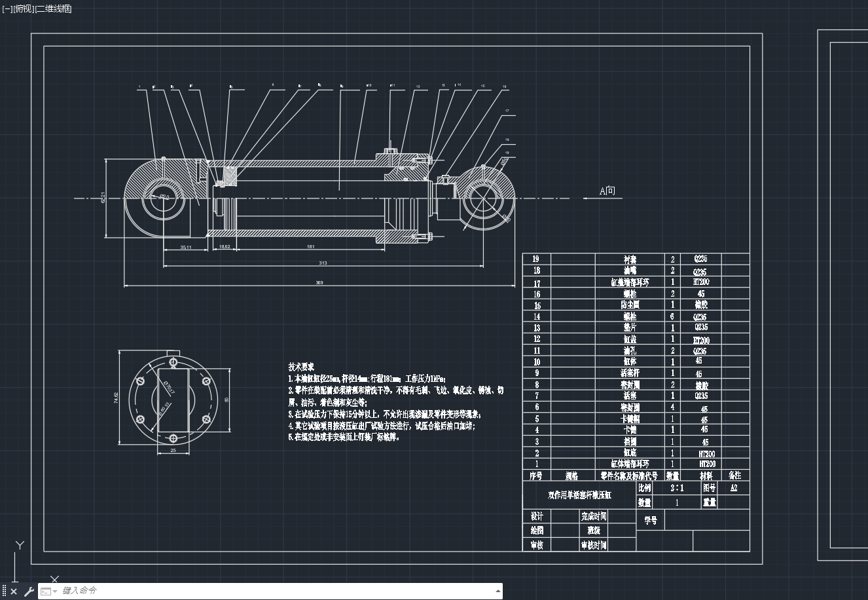Select the A2 sheet size value

pos(734,488)
